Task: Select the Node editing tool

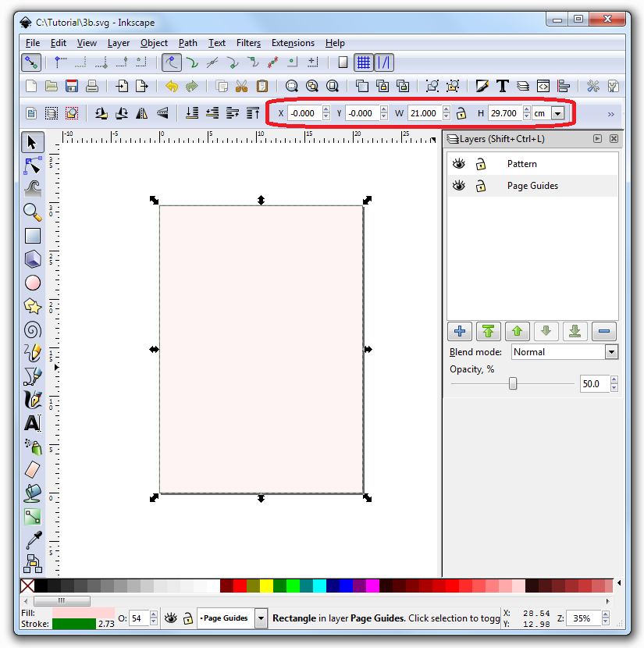Action: tap(32, 166)
